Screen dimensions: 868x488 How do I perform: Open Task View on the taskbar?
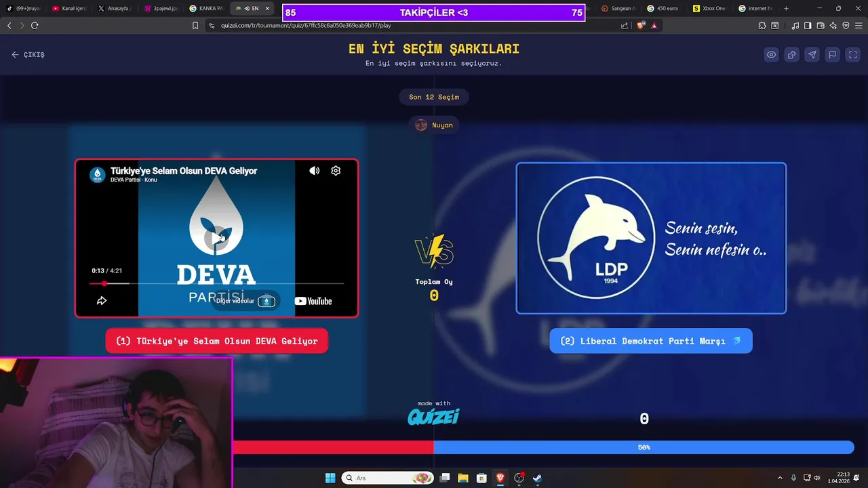(445, 478)
